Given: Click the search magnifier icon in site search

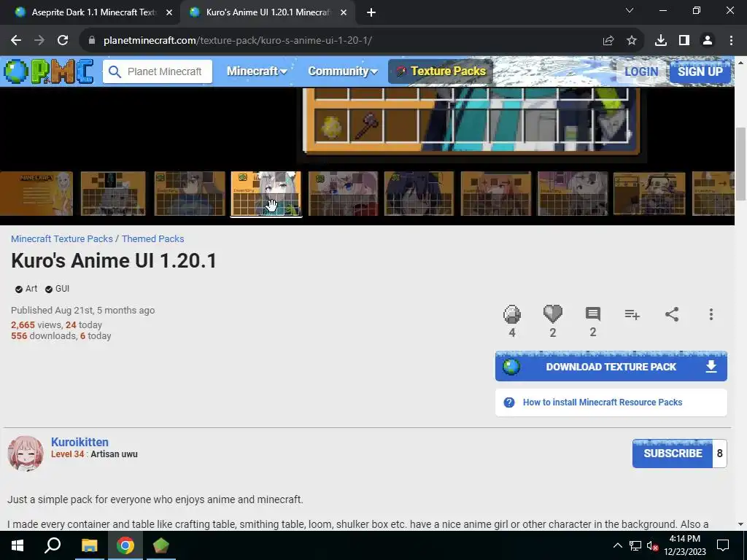Looking at the screenshot, I should pos(115,72).
